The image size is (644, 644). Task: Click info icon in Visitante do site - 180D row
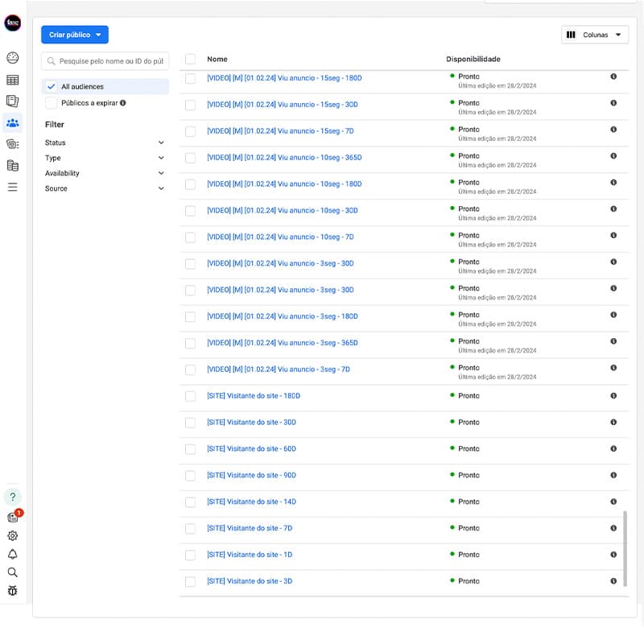(x=613, y=395)
